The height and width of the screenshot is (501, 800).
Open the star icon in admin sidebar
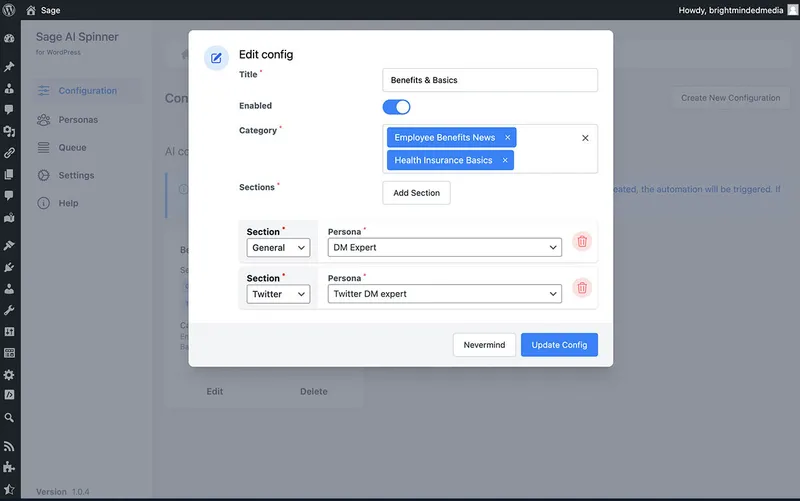(x=9, y=489)
